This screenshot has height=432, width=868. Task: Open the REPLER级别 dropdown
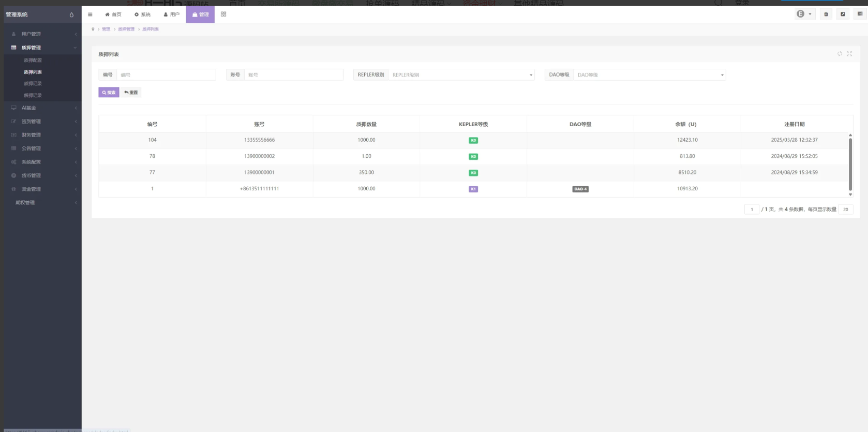(x=461, y=75)
